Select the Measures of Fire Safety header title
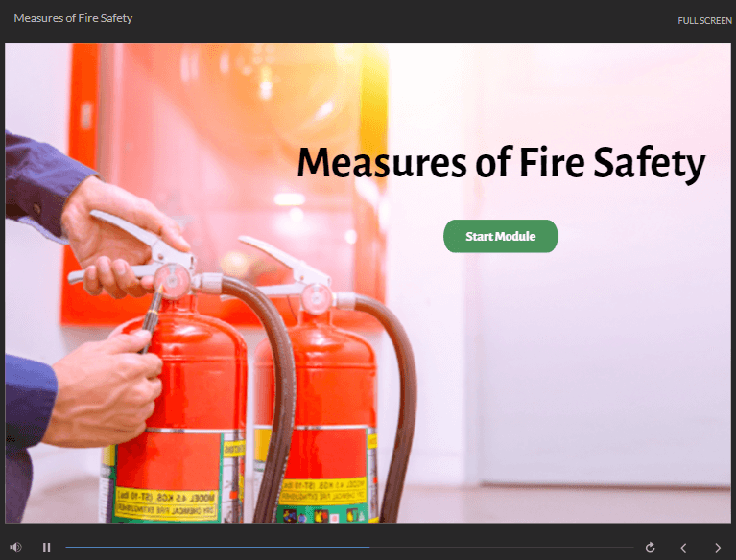 73,18
